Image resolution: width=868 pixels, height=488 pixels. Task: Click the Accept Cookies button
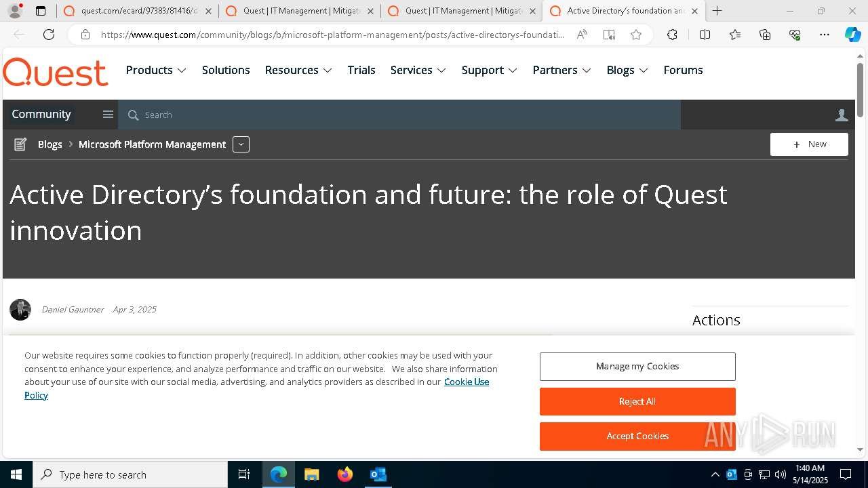637,436
